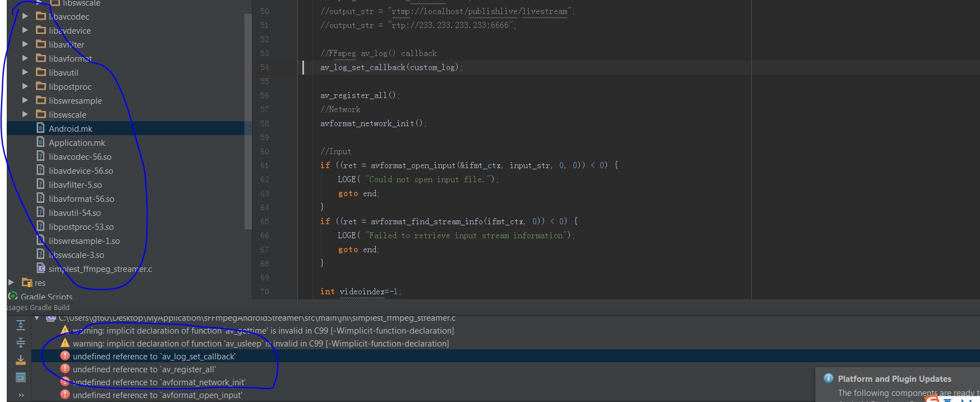Click the project tree vertical scrollbar
This screenshot has width=980, height=402.
tap(248, 121)
